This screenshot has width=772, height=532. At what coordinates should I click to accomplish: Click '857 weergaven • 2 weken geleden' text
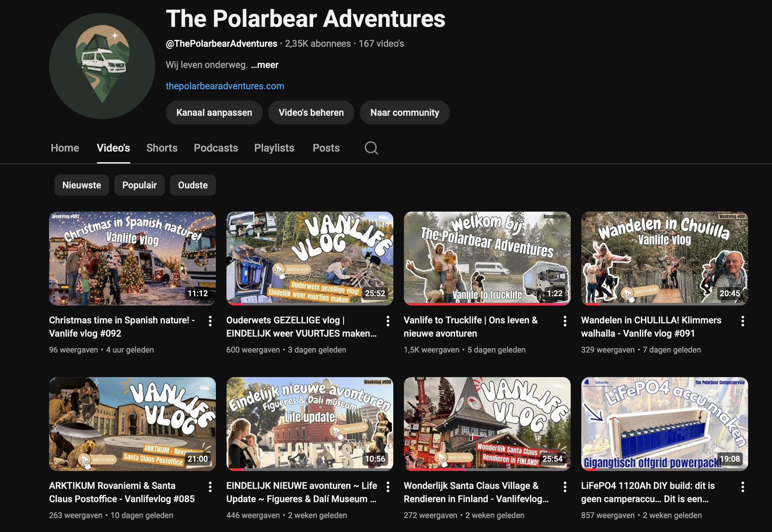click(641, 515)
